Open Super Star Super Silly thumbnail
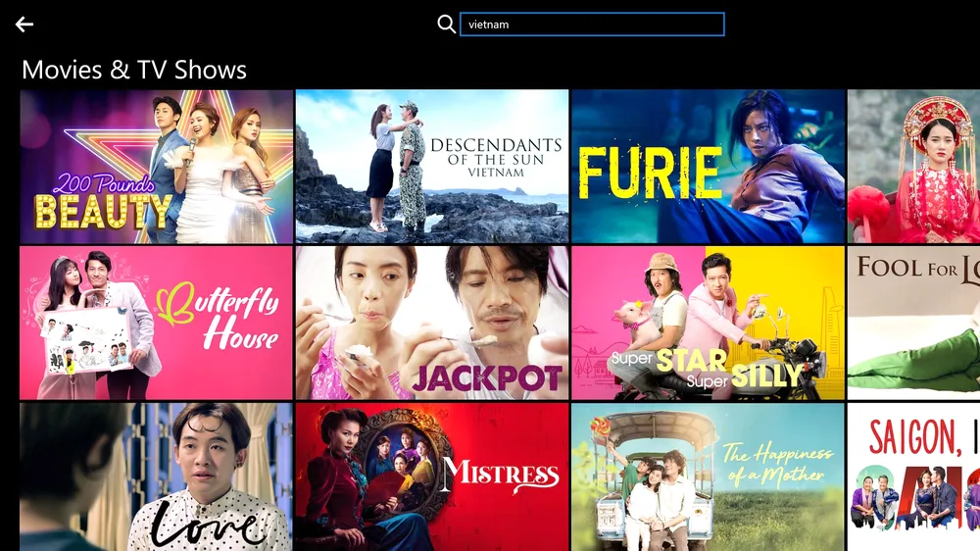The image size is (980, 551). 709,323
